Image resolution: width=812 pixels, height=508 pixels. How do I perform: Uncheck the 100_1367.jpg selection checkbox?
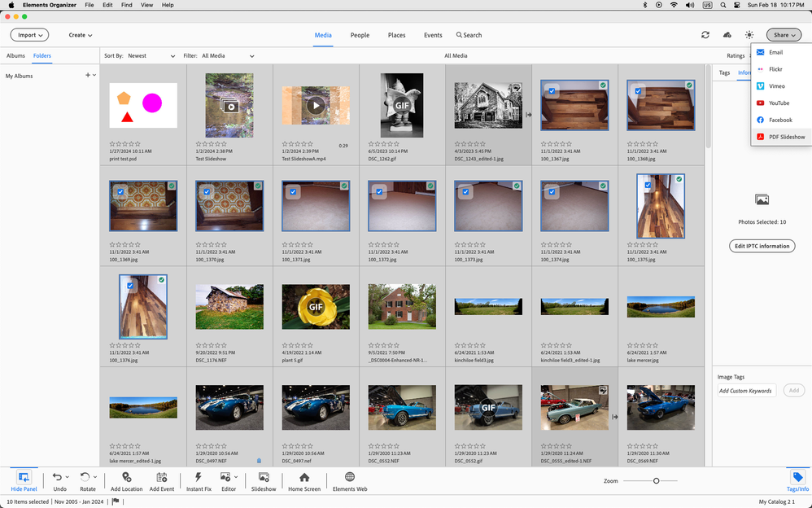point(552,91)
